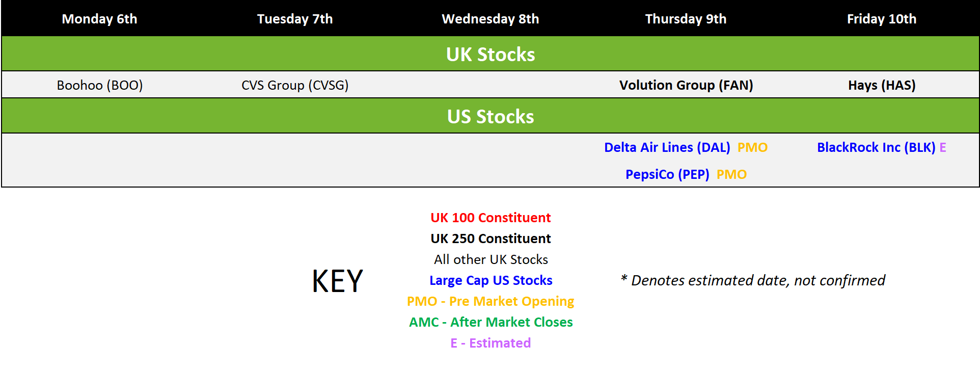The height and width of the screenshot is (370, 980).
Task: Click Delta Air Lines (DAL) stock
Action: [x=667, y=147]
